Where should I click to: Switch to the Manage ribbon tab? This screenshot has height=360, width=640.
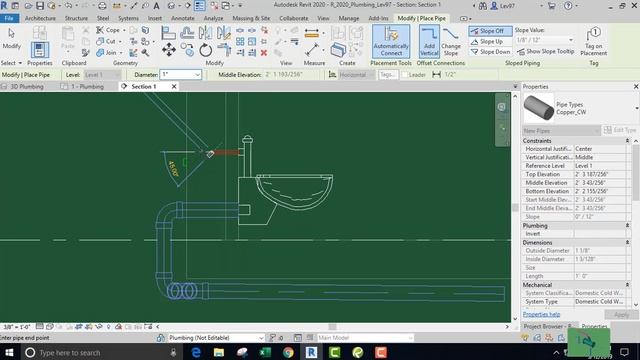pos(349,18)
